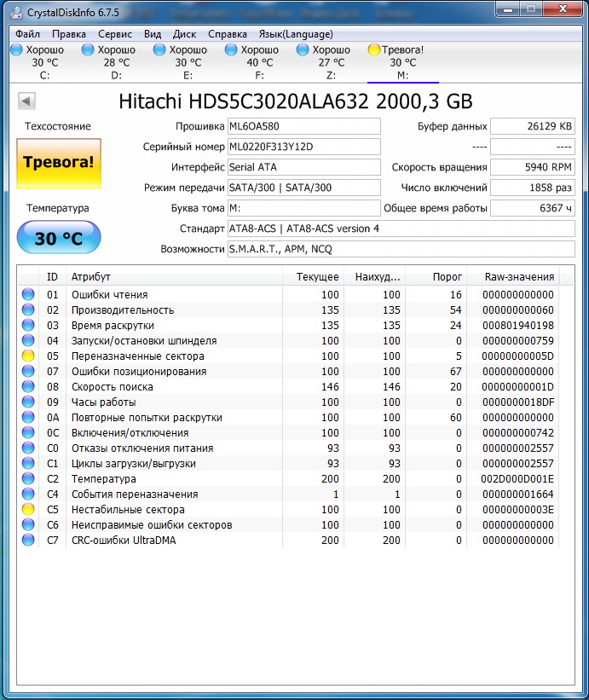589x700 pixels.
Task: Open the Файл menu
Action: coord(27,34)
